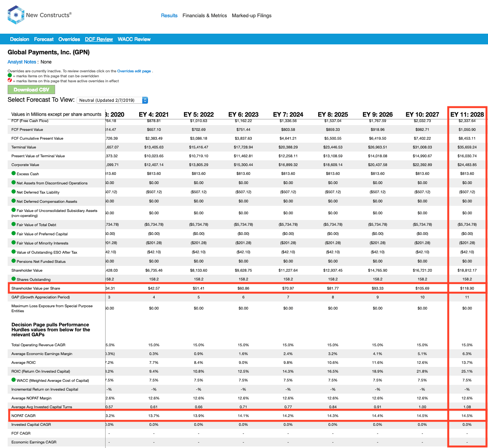Viewport: 488px width, 448px height.
Task: Click the New Constructs hexagon logo
Action: pos(16,15)
